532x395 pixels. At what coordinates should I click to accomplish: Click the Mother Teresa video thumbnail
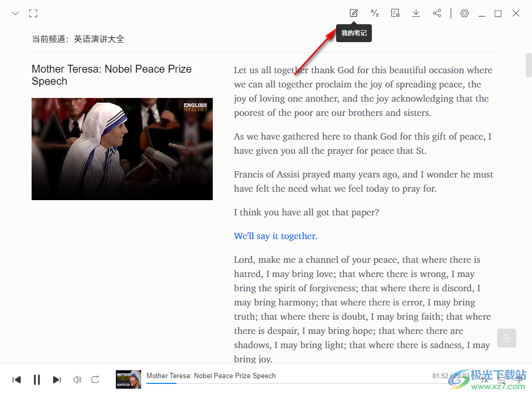tap(122, 149)
